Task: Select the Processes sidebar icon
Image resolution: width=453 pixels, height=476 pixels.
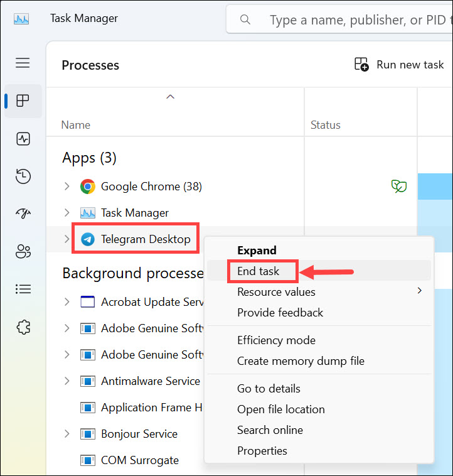Action: [x=23, y=101]
